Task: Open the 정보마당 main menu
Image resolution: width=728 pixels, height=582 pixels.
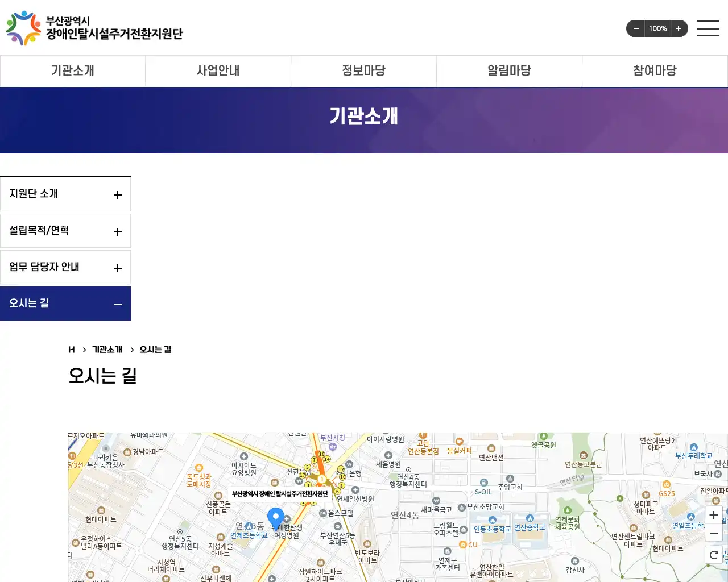Action: click(364, 71)
